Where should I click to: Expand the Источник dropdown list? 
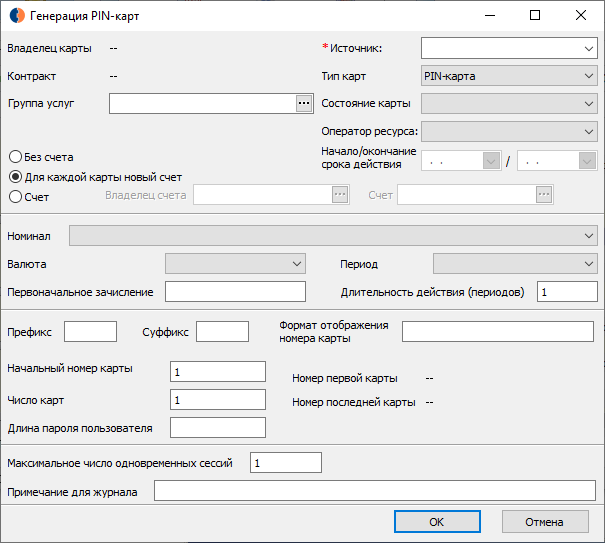[x=509, y=48]
